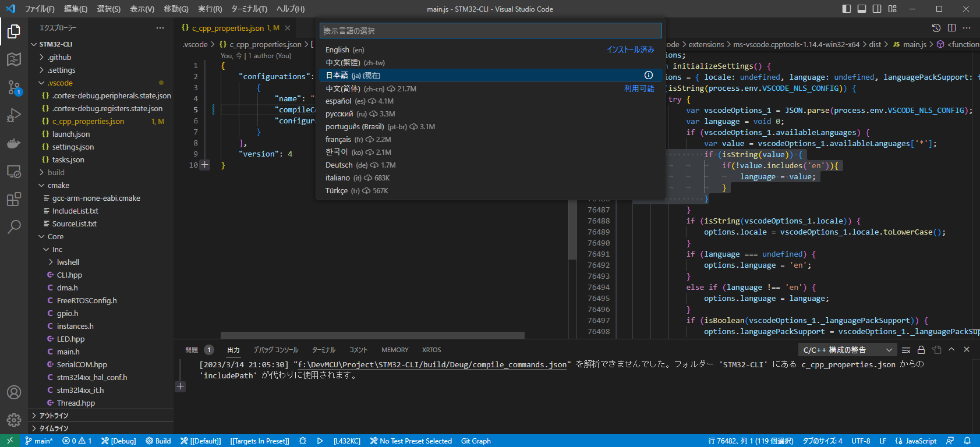Open output log in editor icon
Screen dimensions: 980x447
click(936, 349)
